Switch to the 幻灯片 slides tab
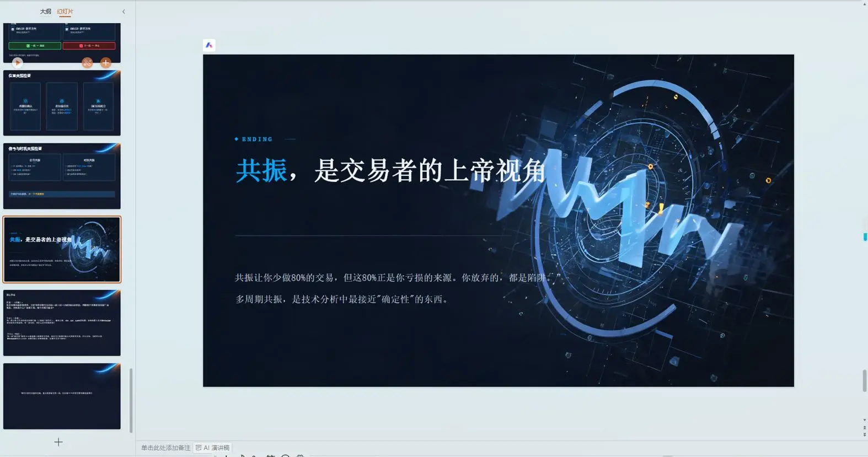The image size is (868, 457). pos(65,12)
